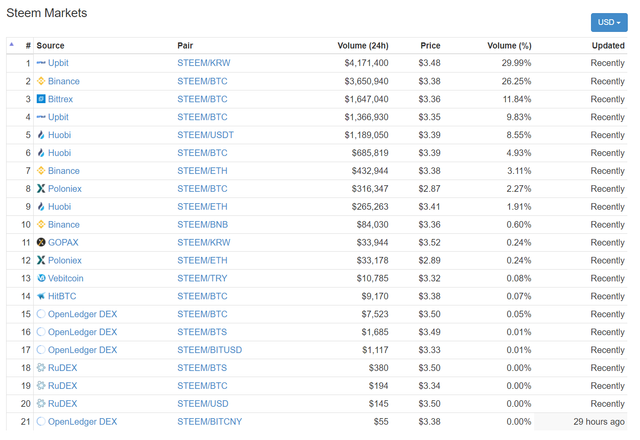Click the Binance logo icon in row 2
This screenshot has width=640, height=440.
(x=41, y=81)
